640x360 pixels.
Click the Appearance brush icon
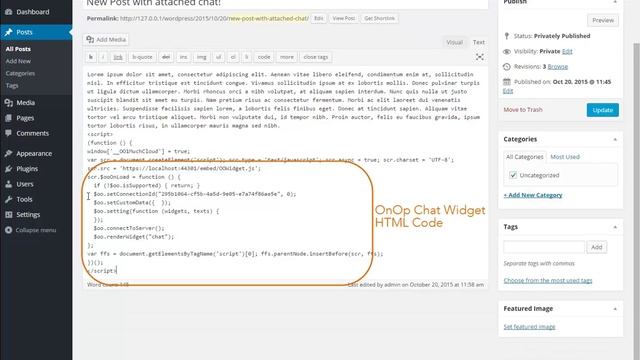pyautogui.click(x=9, y=153)
